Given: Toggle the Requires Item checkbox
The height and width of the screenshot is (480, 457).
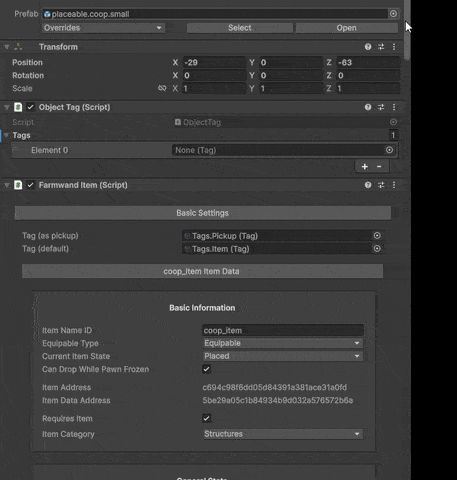Looking at the screenshot, I should [207, 418].
